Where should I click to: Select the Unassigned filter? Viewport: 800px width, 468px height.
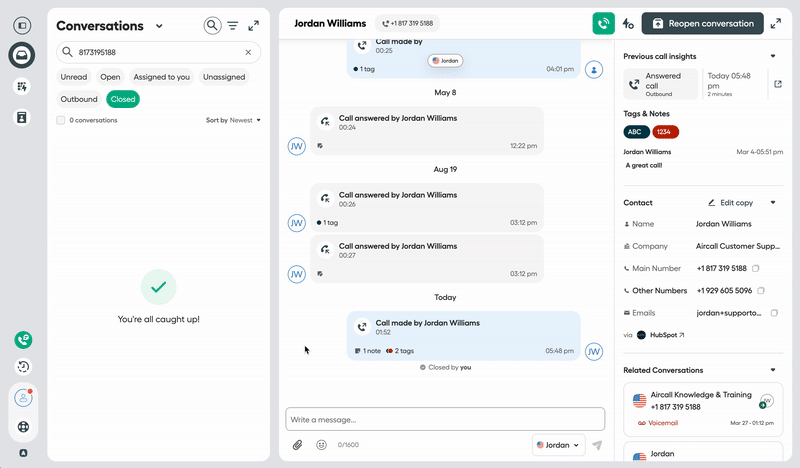(223, 77)
